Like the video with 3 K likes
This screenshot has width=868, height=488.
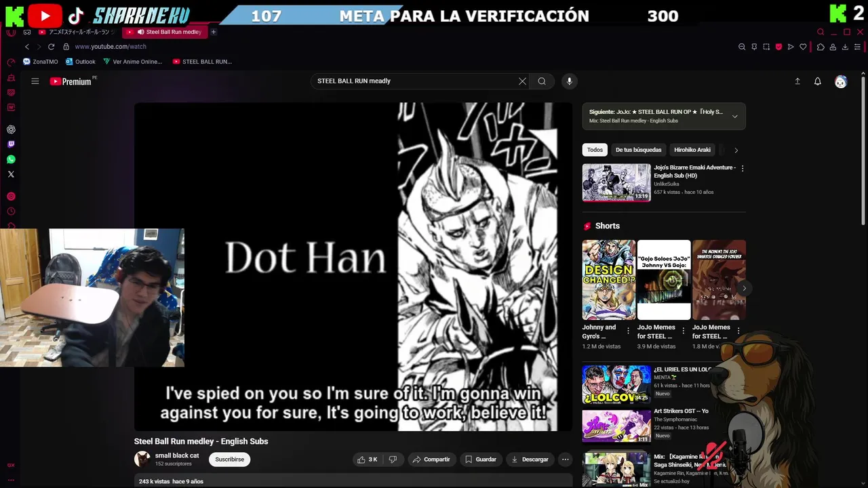click(x=368, y=460)
